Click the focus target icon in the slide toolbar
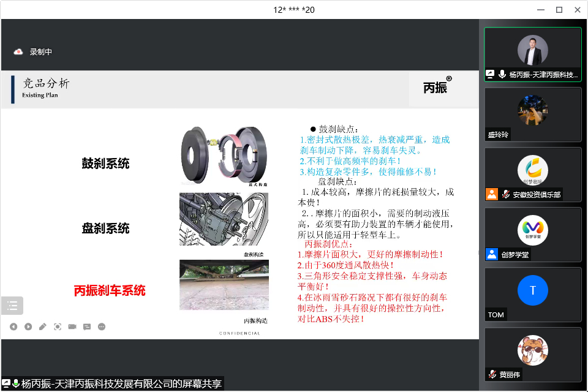The image size is (588, 392). [x=58, y=326]
